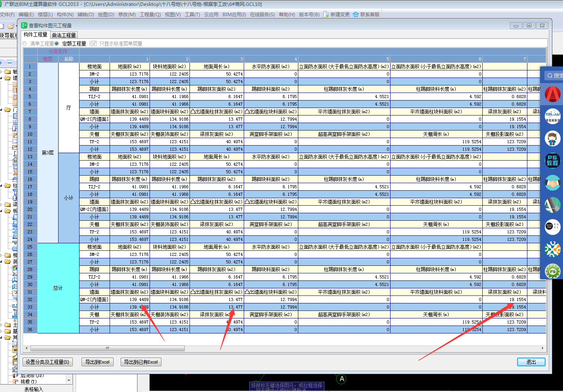
Task: Collapse the 装 folder in the navigation tree
Action: pyautogui.click(x=1, y=261)
